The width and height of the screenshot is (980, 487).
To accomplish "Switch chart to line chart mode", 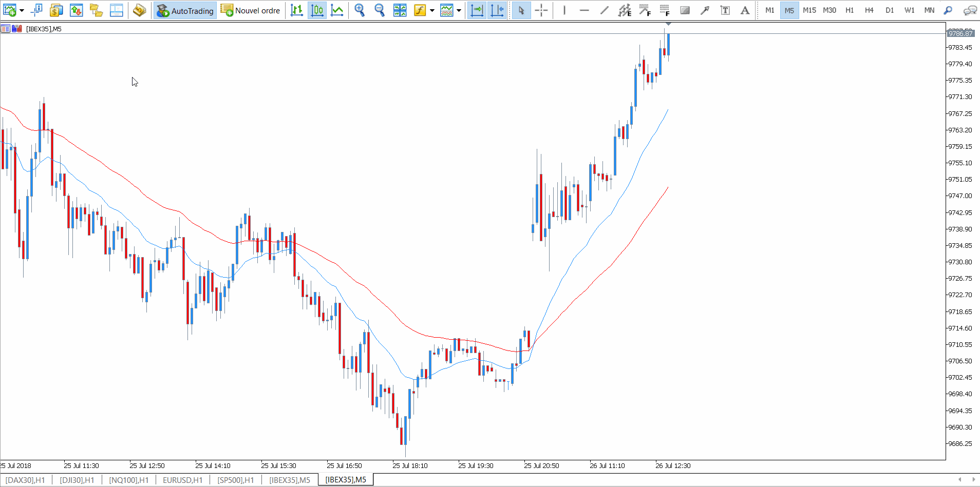I will [337, 10].
